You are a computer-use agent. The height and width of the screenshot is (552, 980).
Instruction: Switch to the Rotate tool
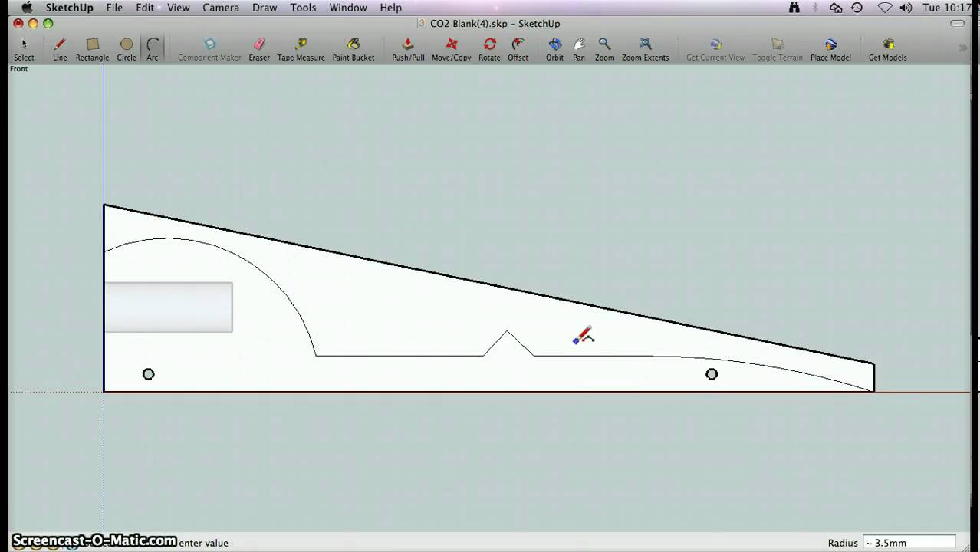tap(488, 44)
